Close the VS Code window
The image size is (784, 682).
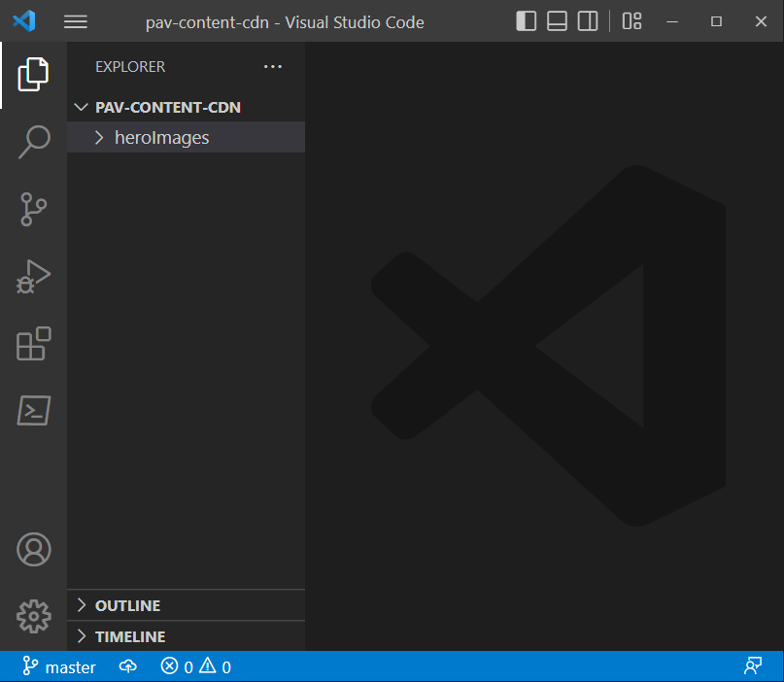click(761, 21)
